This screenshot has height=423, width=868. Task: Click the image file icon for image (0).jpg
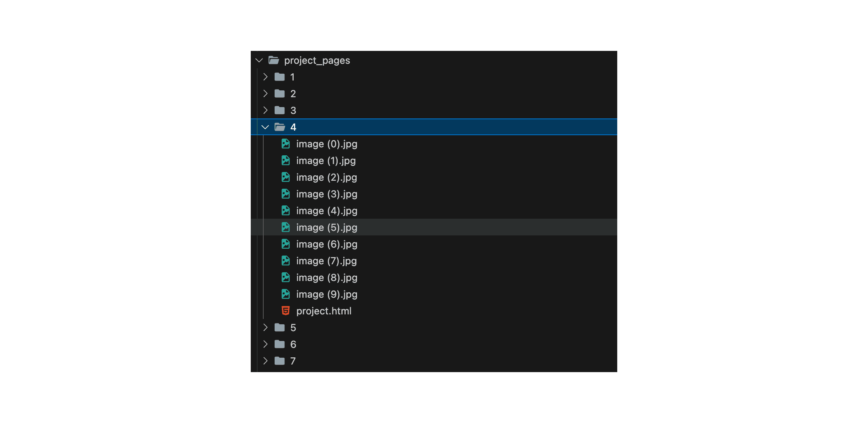286,144
